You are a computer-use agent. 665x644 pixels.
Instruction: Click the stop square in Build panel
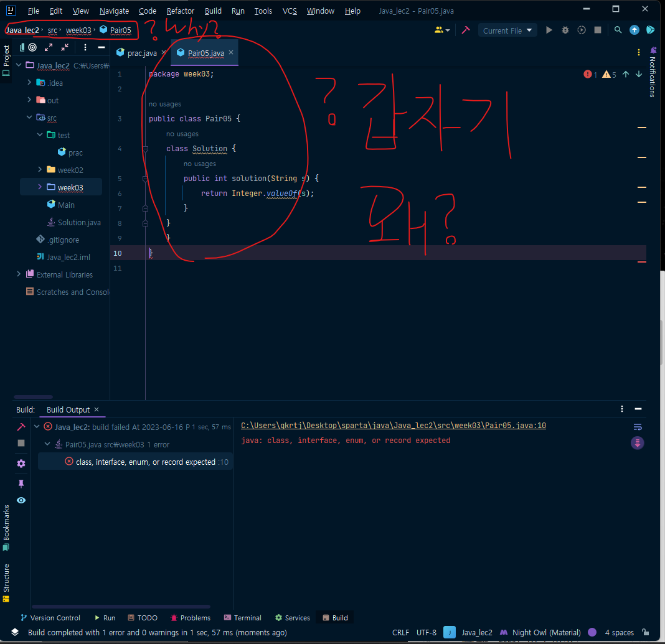point(21,443)
